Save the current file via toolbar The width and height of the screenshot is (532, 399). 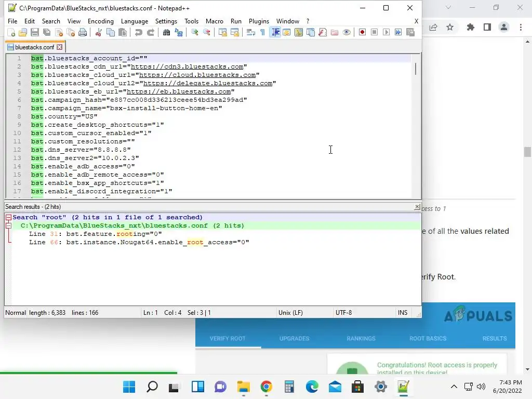(x=35, y=32)
